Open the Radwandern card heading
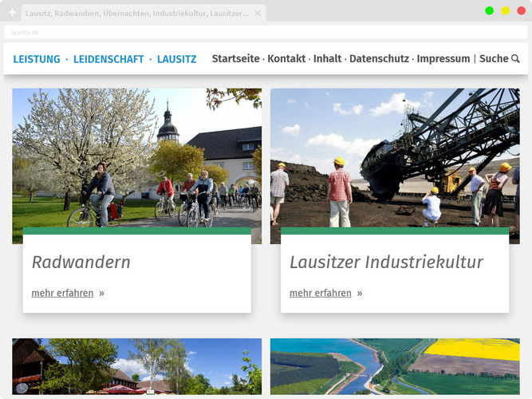Screen dimensions: 532x399 pyautogui.click(x=81, y=262)
